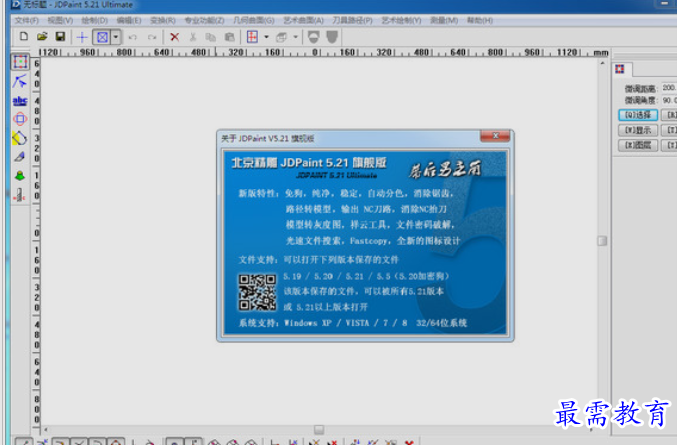Expand the dropdown next to the 3D box icon
Viewport: 677px width, 445px height.
(x=296, y=37)
